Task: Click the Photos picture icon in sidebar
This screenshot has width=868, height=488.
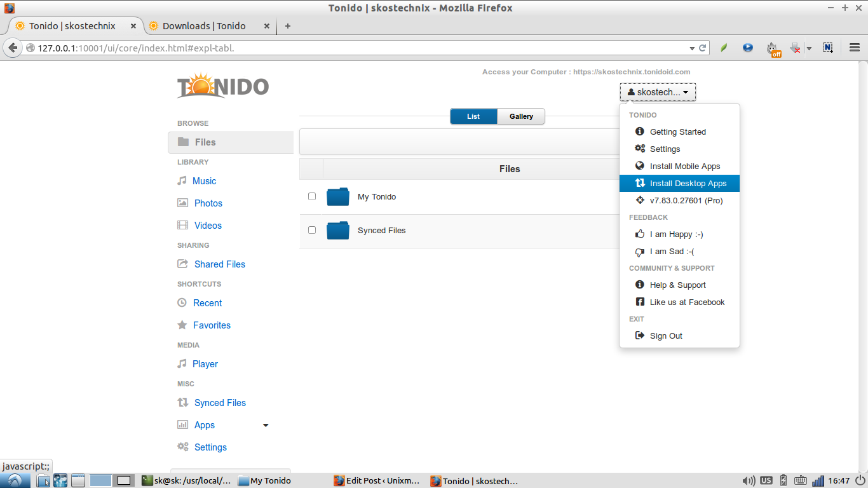Action: pyautogui.click(x=182, y=203)
